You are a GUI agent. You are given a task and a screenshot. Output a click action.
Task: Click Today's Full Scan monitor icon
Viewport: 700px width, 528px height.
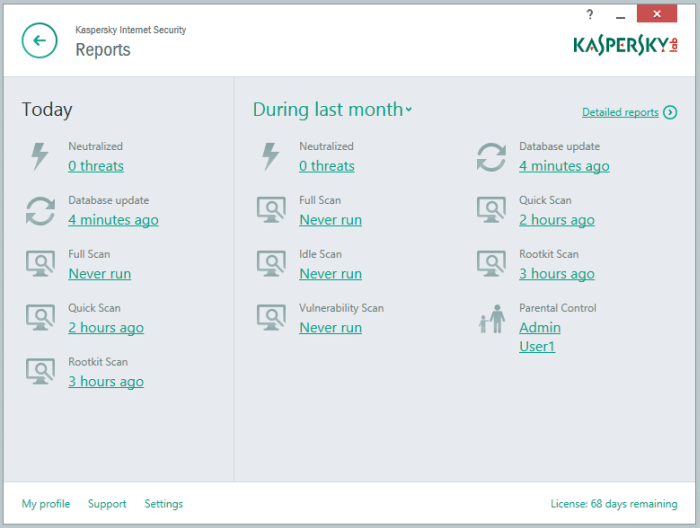(x=40, y=264)
